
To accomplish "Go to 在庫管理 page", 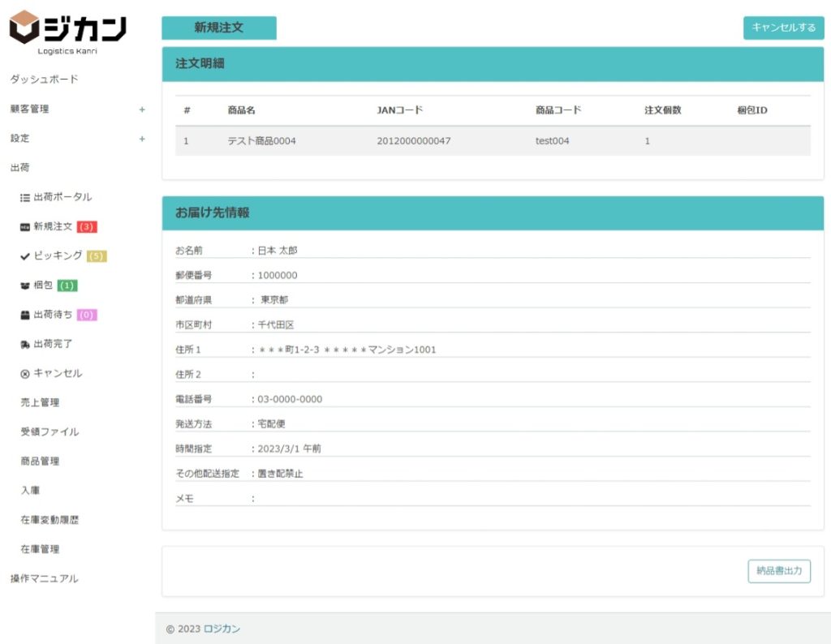I will click(x=40, y=549).
